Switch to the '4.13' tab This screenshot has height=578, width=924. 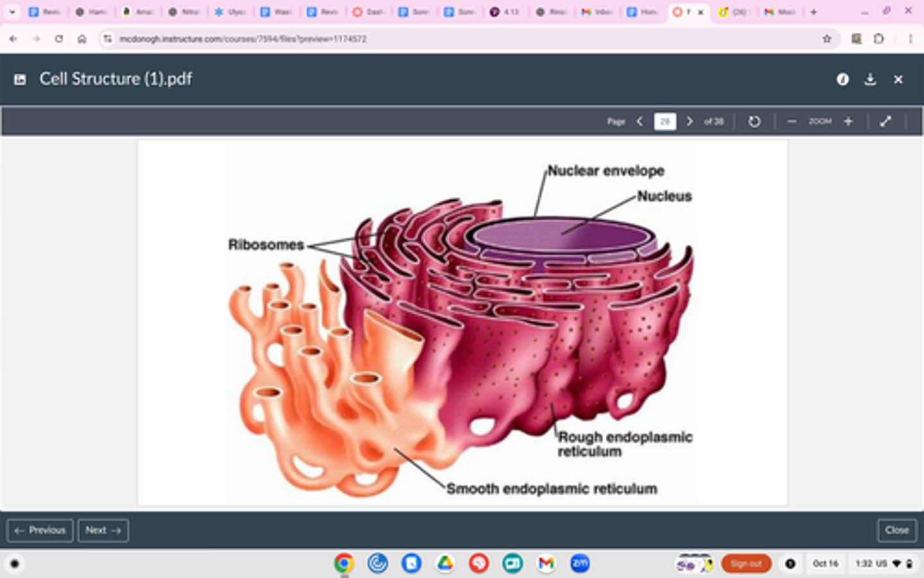pyautogui.click(x=506, y=12)
